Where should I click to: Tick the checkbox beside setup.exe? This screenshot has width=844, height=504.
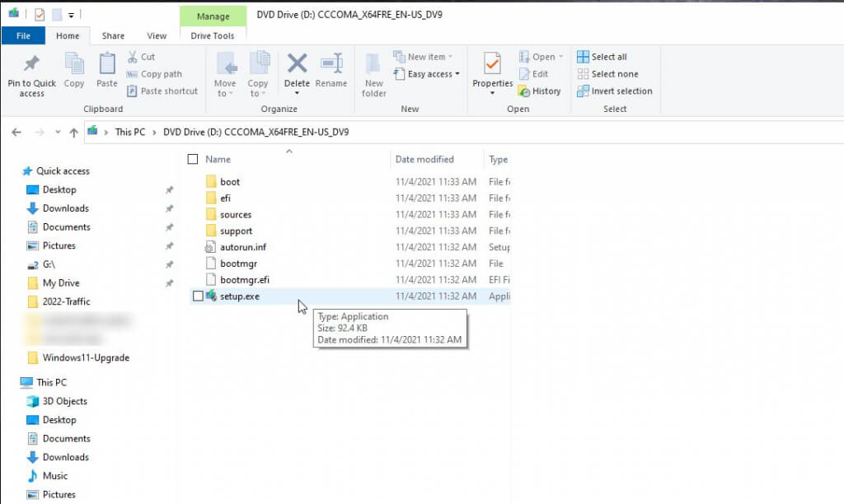click(198, 296)
